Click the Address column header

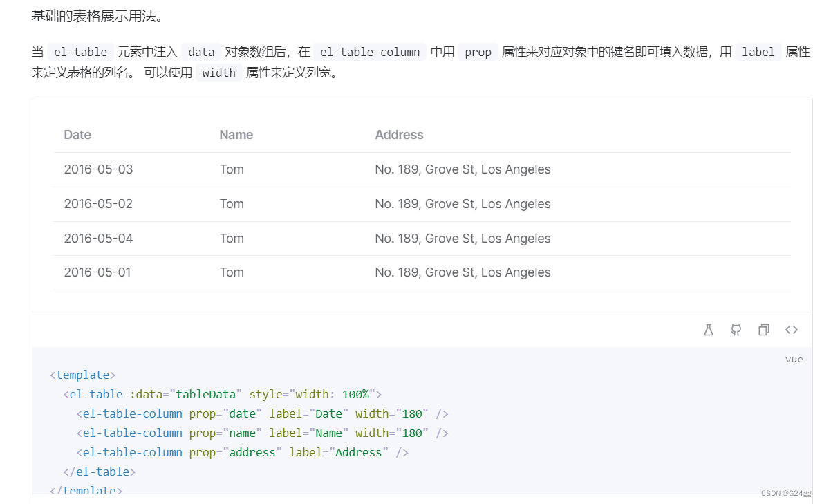[x=399, y=135]
